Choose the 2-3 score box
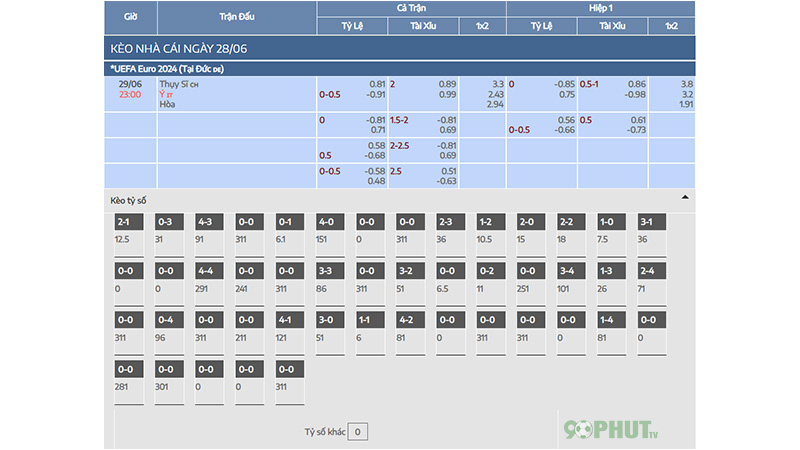The width and height of the screenshot is (800, 450). pos(451,222)
